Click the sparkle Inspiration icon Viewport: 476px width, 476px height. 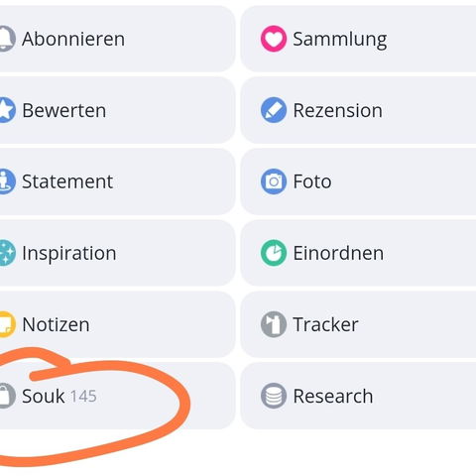7,253
